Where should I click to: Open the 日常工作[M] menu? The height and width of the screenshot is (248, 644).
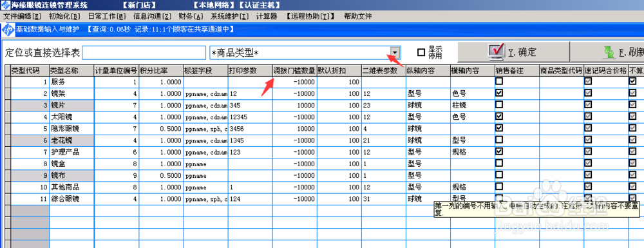point(107,16)
